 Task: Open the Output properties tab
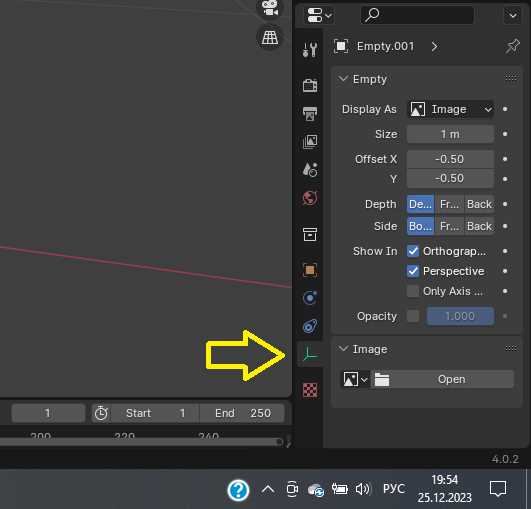310,113
